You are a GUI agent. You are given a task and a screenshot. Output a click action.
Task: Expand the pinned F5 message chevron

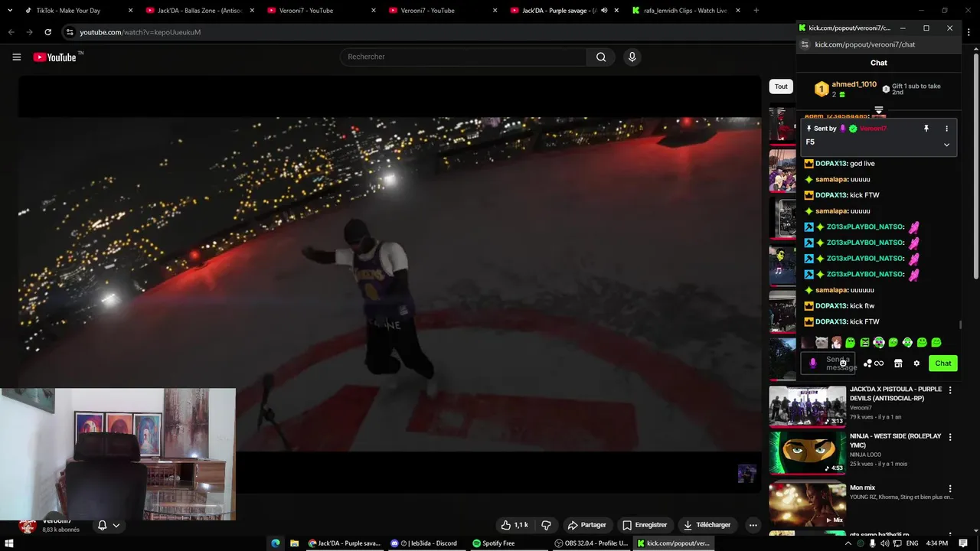pyautogui.click(x=946, y=145)
